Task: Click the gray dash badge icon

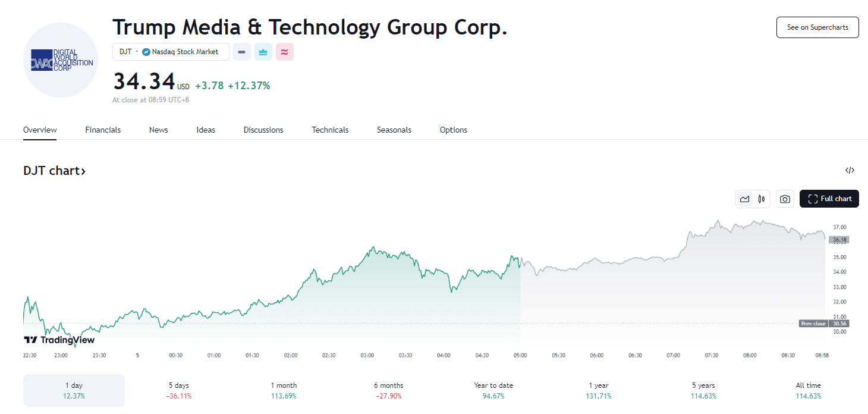Action: tap(241, 52)
